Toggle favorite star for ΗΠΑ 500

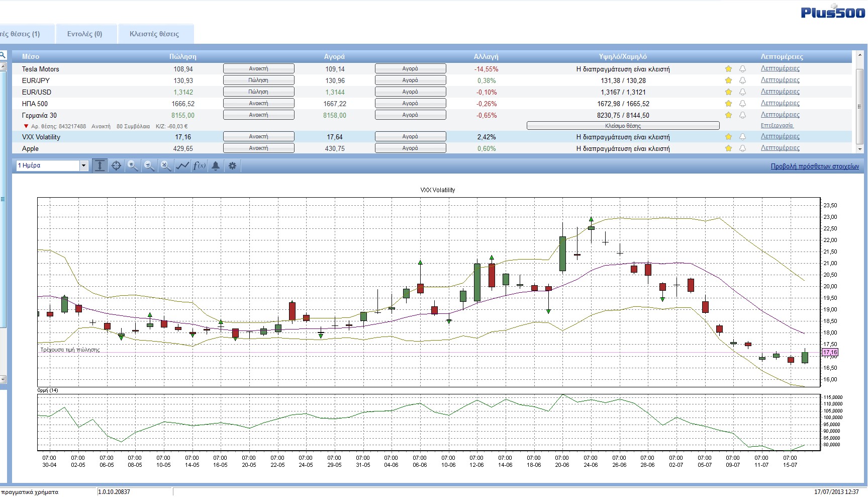[728, 104]
